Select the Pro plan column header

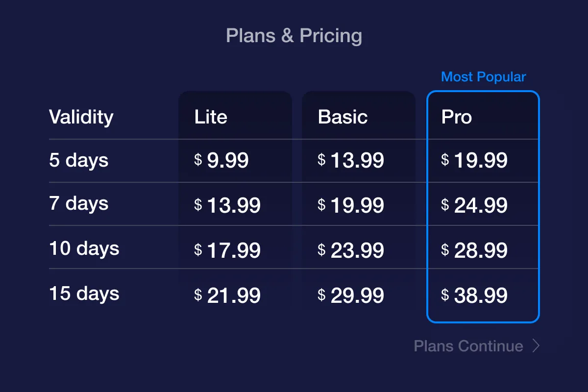click(x=457, y=117)
